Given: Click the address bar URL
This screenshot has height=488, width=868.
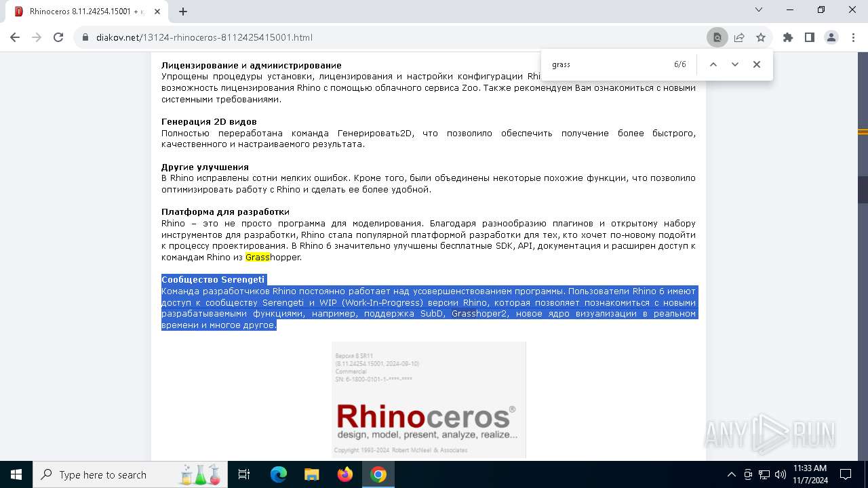Looking at the screenshot, I should 204,37.
